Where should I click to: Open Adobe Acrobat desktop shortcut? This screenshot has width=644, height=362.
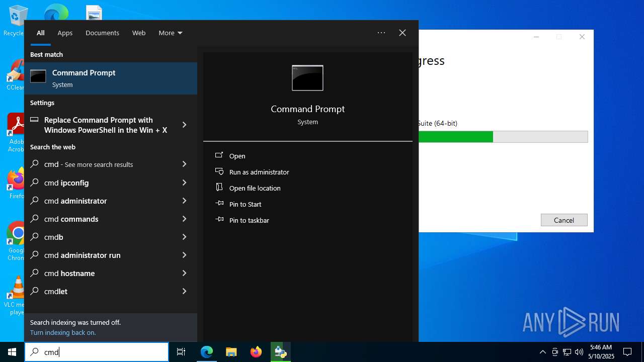pos(15,133)
